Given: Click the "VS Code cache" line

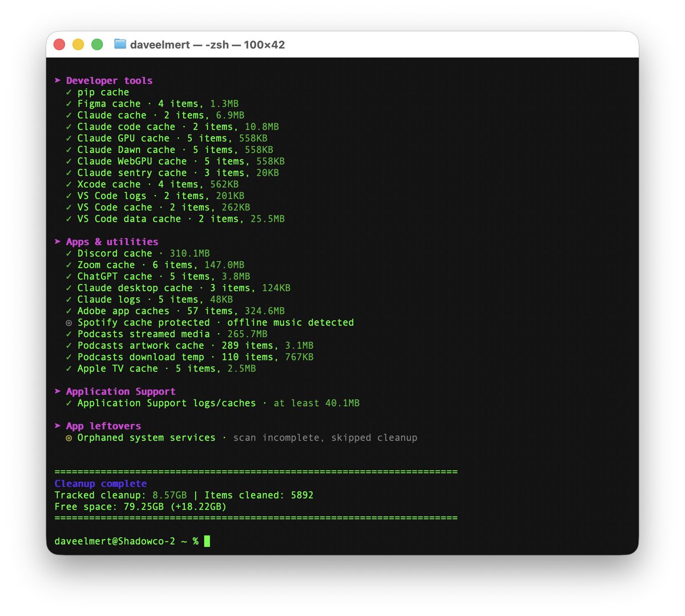Looking at the screenshot, I should (x=158, y=207).
